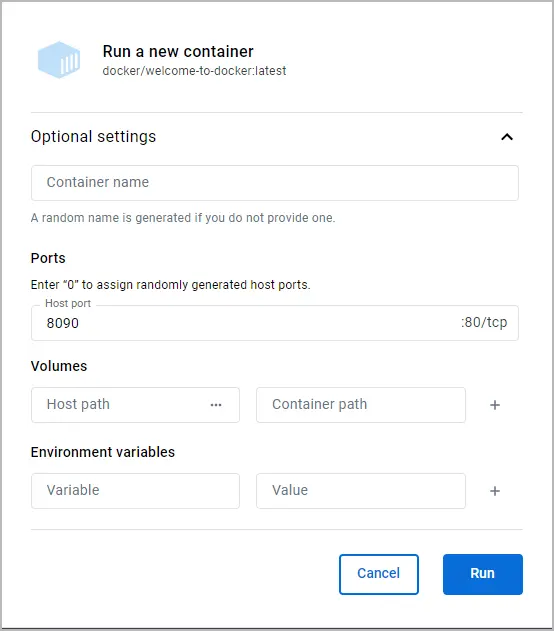Click the Container name input field

point(275,183)
